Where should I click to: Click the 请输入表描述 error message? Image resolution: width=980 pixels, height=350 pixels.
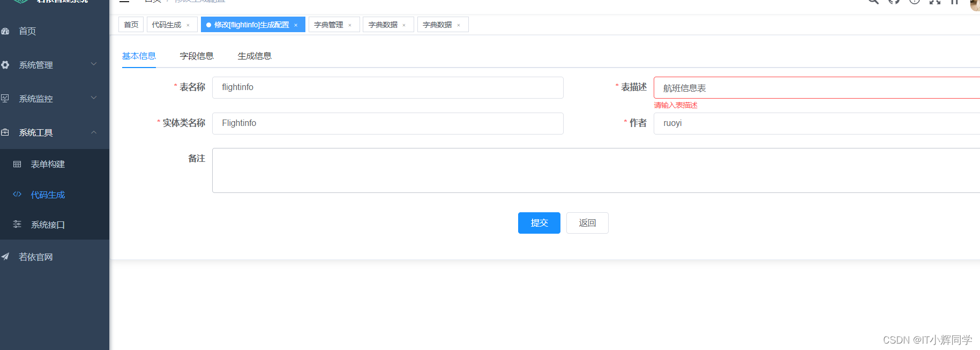676,105
